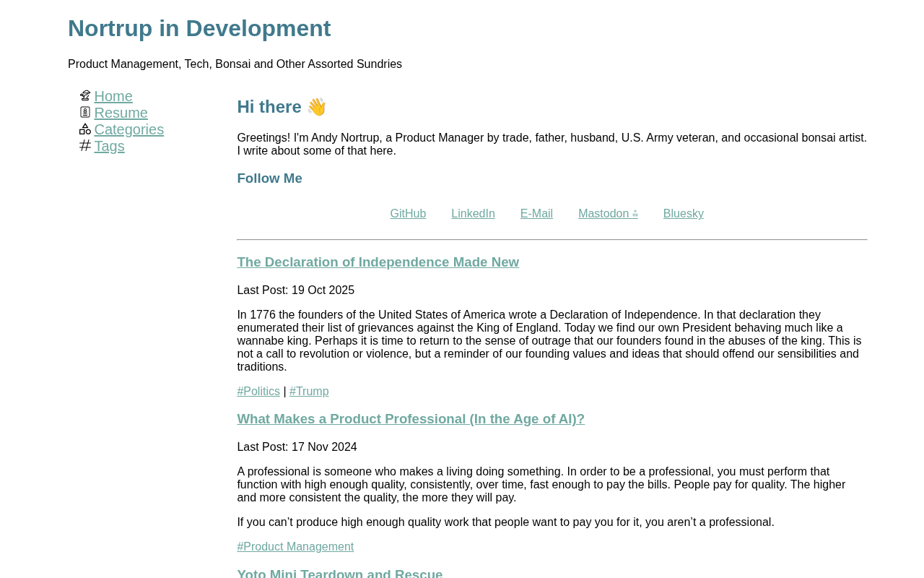Go to the Tags page
Viewport: 924px width, 578px height.
click(110, 146)
